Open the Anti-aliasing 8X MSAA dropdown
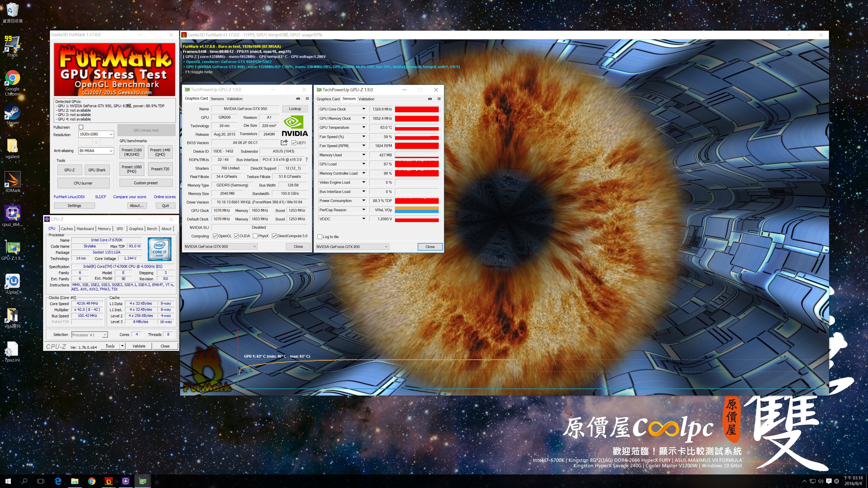Screen dimensions: 868x488 tap(96, 150)
